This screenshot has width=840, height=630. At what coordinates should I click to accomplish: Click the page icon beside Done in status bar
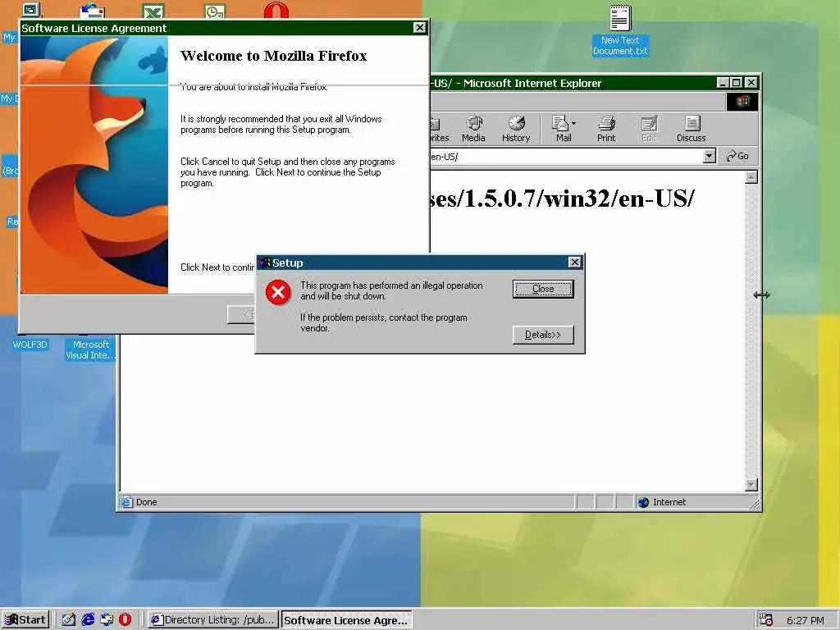coord(127,502)
